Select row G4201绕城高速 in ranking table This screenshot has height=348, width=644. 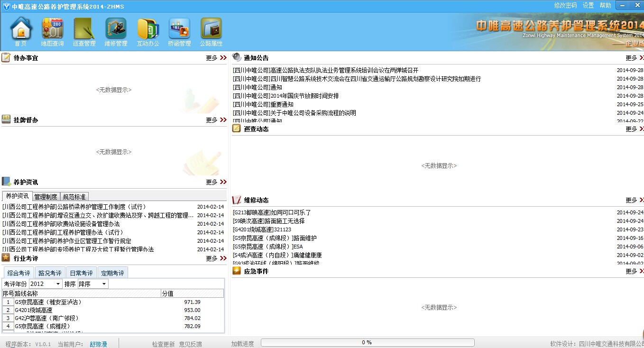click(113, 310)
